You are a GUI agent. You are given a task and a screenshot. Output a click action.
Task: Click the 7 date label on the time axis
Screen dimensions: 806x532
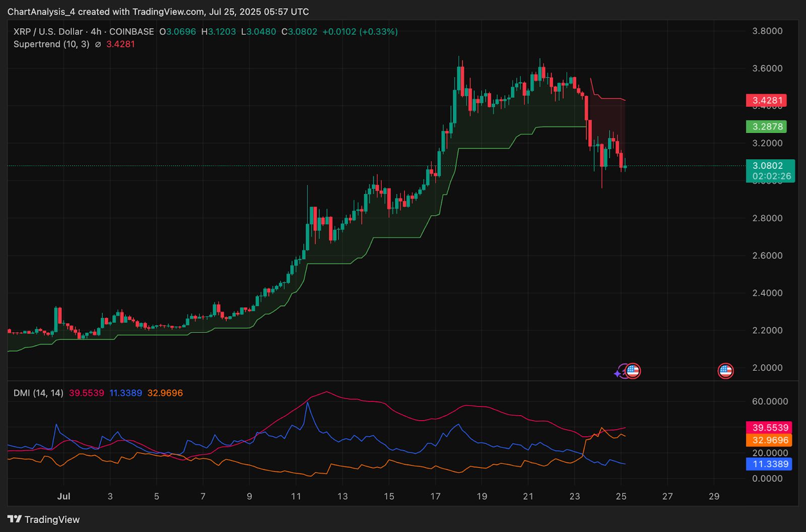coord(203,496)
